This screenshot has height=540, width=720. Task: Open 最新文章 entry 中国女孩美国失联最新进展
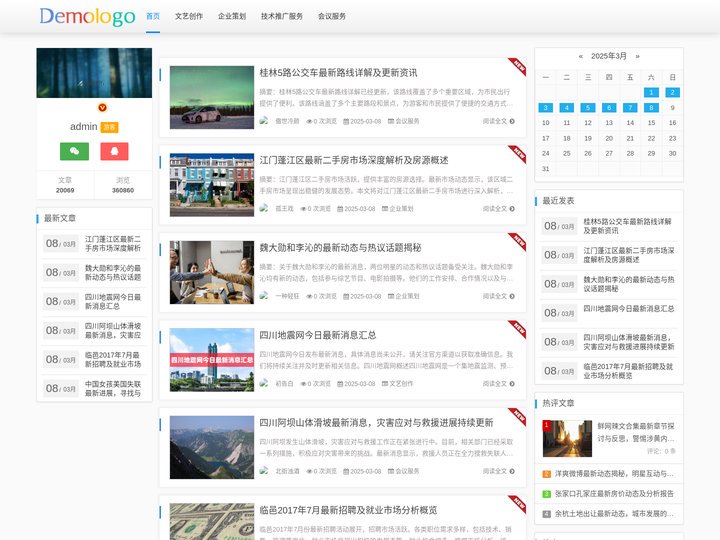(x=113, y=388)
